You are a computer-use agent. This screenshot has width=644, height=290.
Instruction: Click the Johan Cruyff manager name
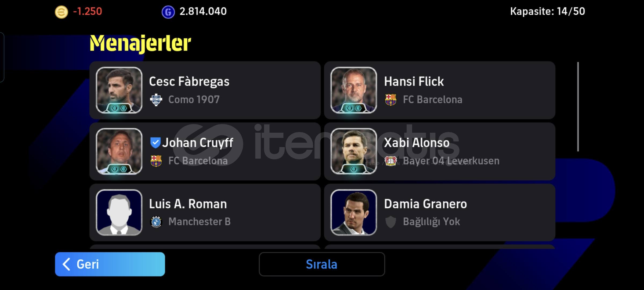pyautogui.click(x=198, y=143)
